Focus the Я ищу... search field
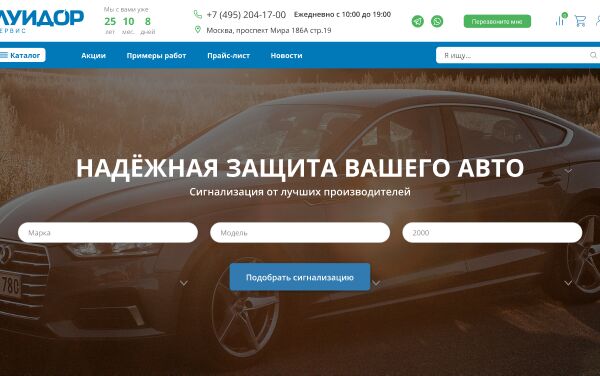 pyautogui.click(x=518, y=55)
